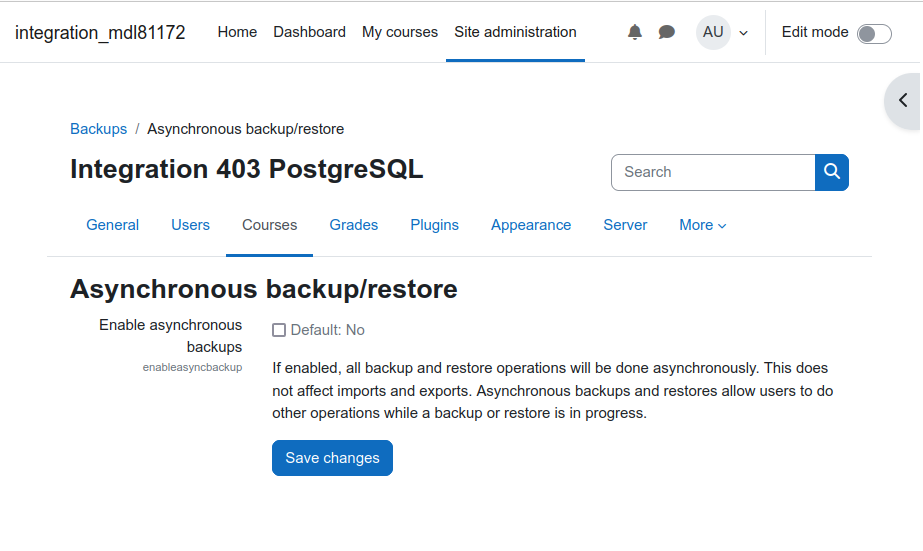Expand the More tab dropdown
923x551 pixels.
coord(703,225)
